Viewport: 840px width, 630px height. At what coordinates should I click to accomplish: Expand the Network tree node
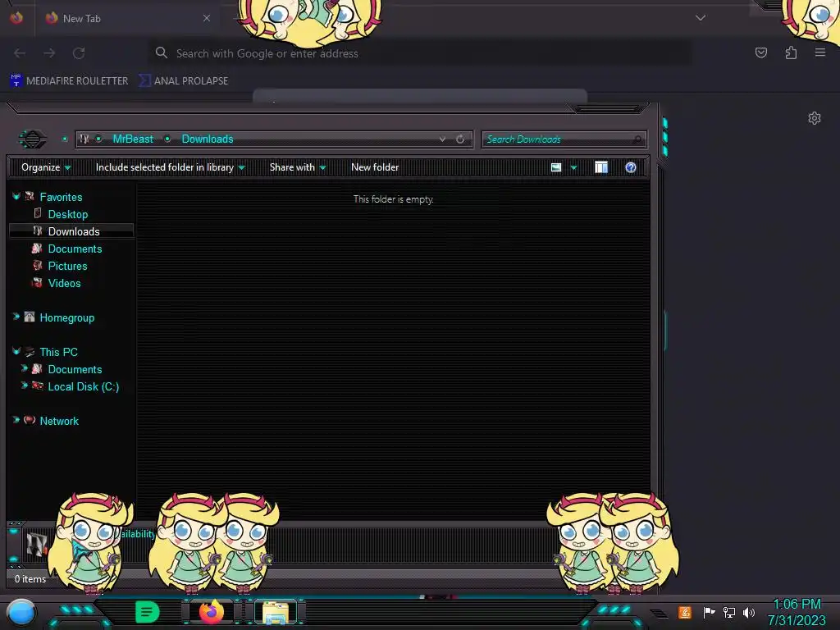coord(16,420)
